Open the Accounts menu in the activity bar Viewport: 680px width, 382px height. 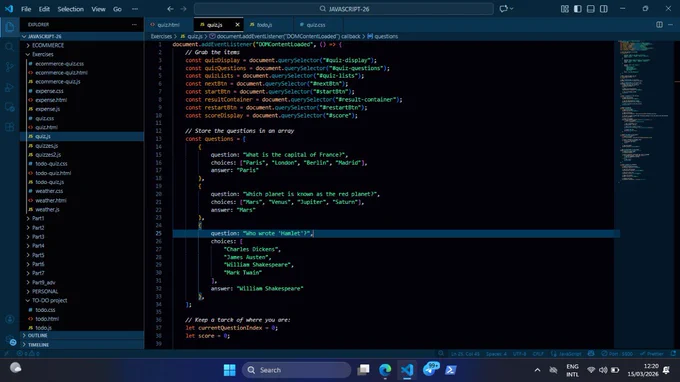[10, 319]
